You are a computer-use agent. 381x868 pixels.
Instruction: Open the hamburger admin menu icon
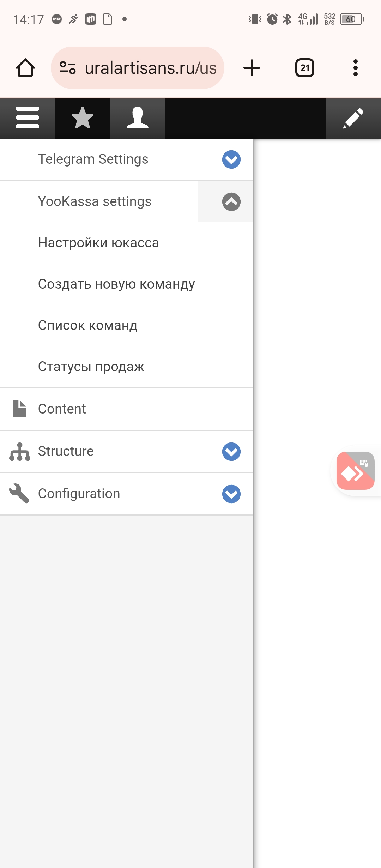point(27,118)
